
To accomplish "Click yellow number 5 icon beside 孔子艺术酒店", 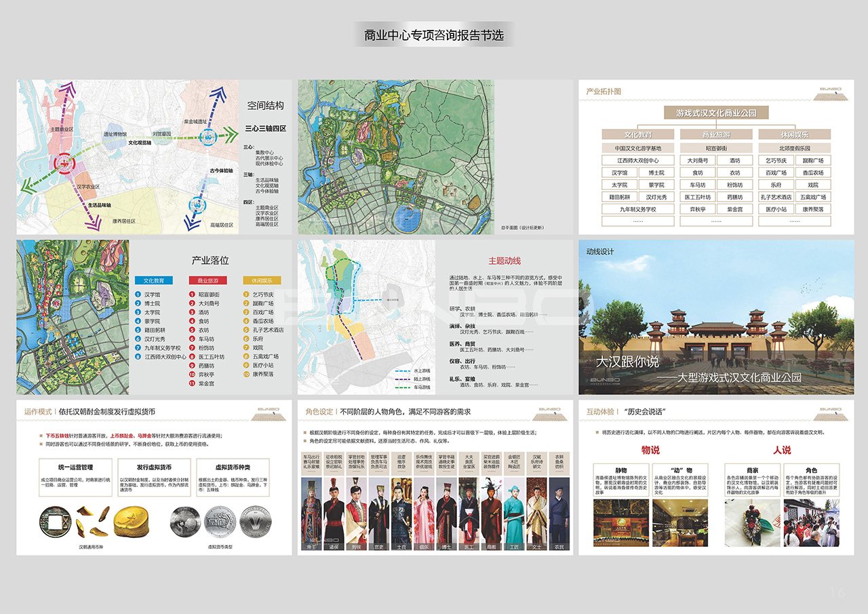I will point(246,330).
